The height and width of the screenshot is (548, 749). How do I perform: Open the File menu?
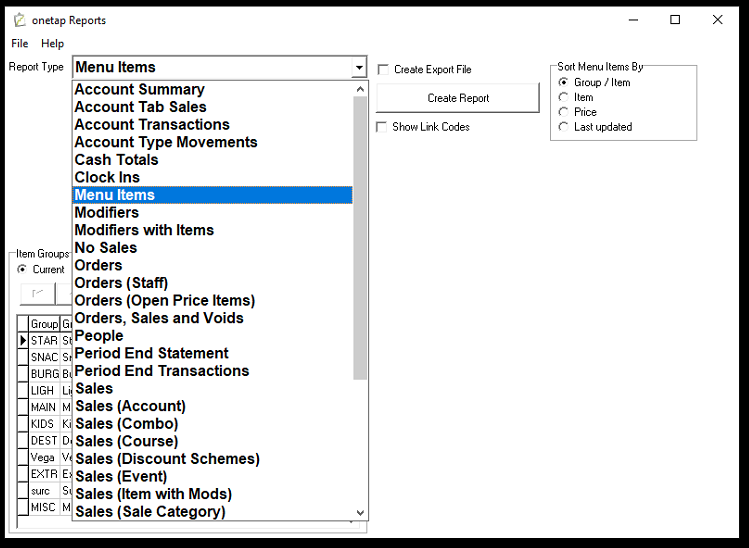(20, 44)
